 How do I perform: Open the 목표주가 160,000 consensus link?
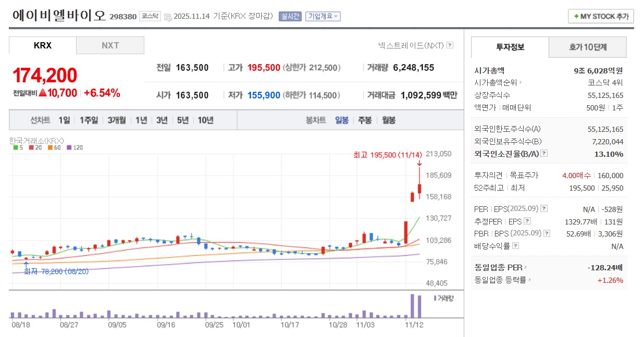pyautogui.click(x=611, y=176)
